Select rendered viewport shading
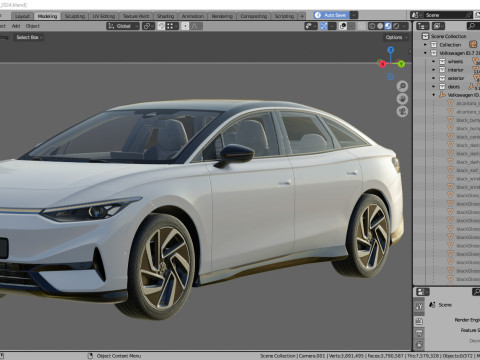 (x=396, y=26)
